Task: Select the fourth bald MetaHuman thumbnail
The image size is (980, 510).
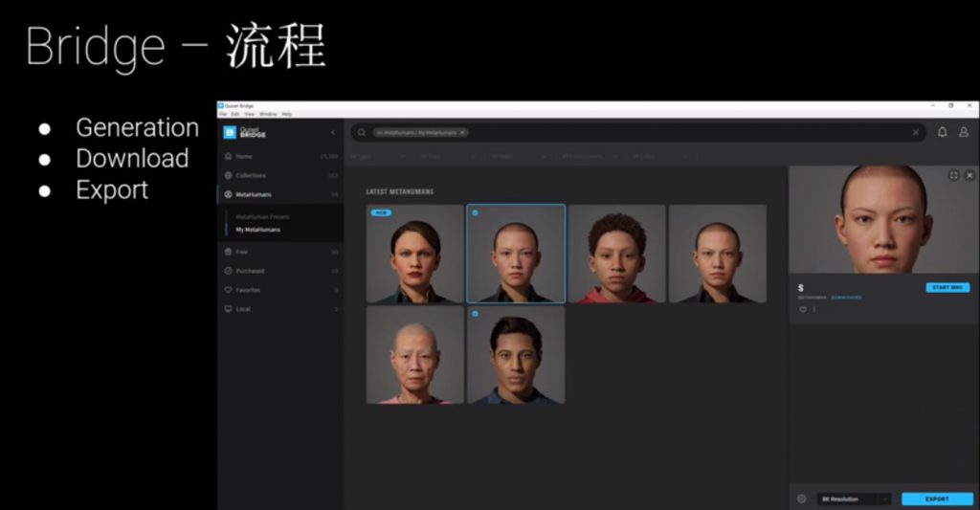Action: coord(718,254)
